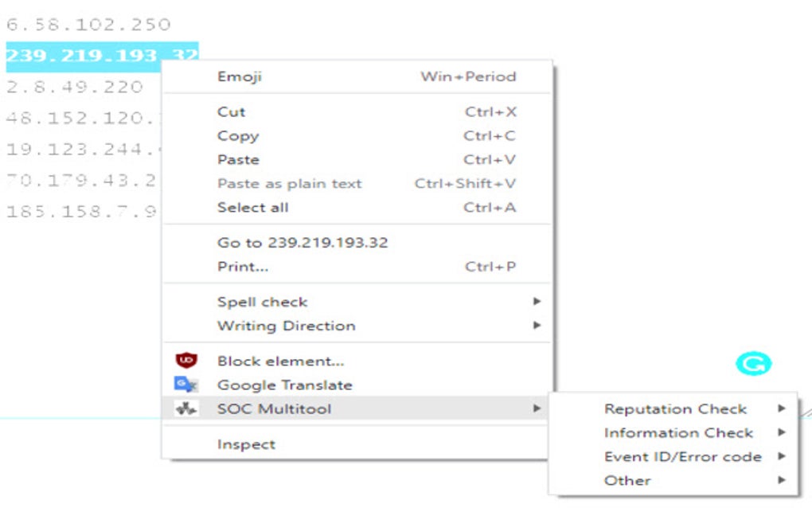Expand the Event ID/Error code submenu
This screenshot has width=812, height=508.
click(685, 456)
